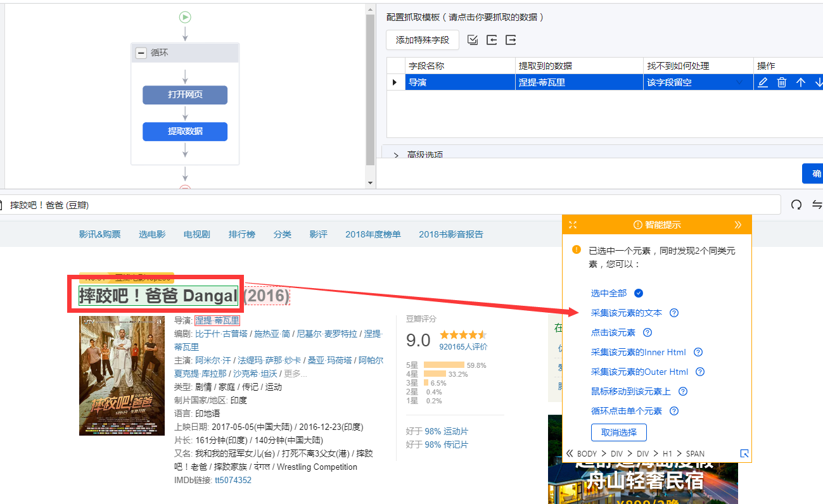Viewport: 823px width, 504px height.
Task: Click the left-arrow import icon in the field toolbar
Action: tap(492, 40)
